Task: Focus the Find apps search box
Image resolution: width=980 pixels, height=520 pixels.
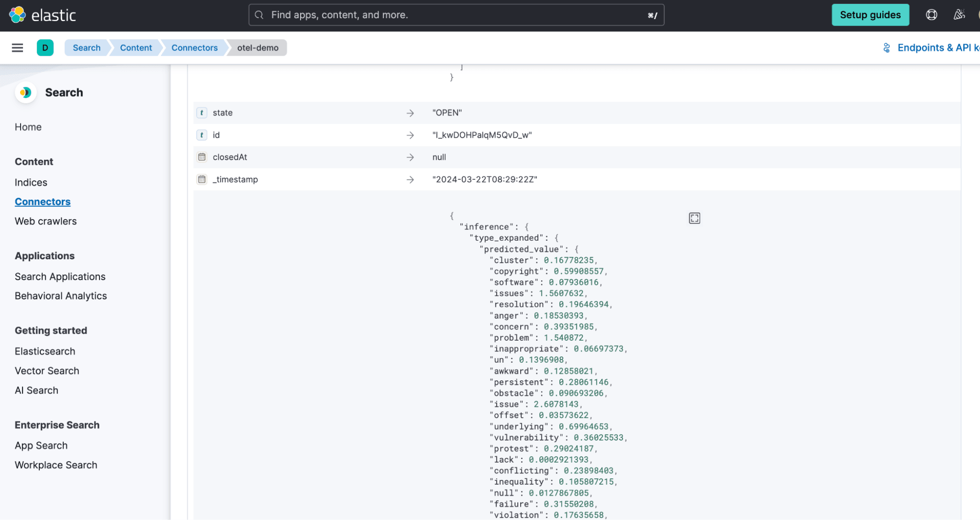Action: (456, 15)
